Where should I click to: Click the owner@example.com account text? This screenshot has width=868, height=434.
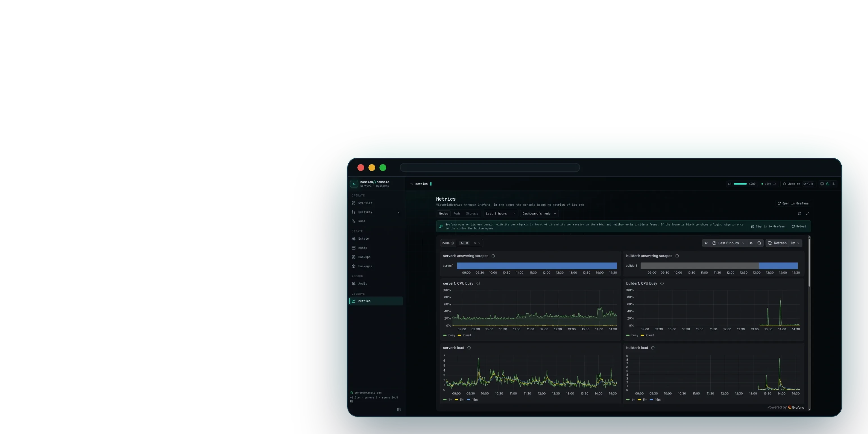(x=368, y=393)
